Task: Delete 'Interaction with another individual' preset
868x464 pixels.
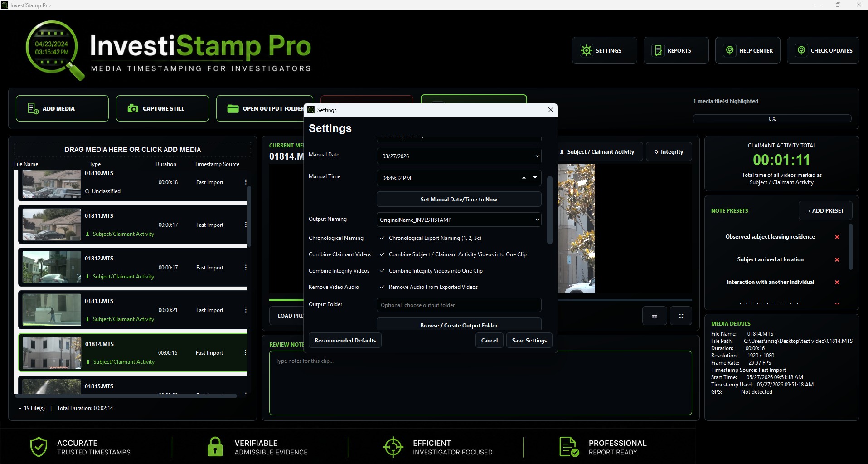Action: tap(837, 282)
